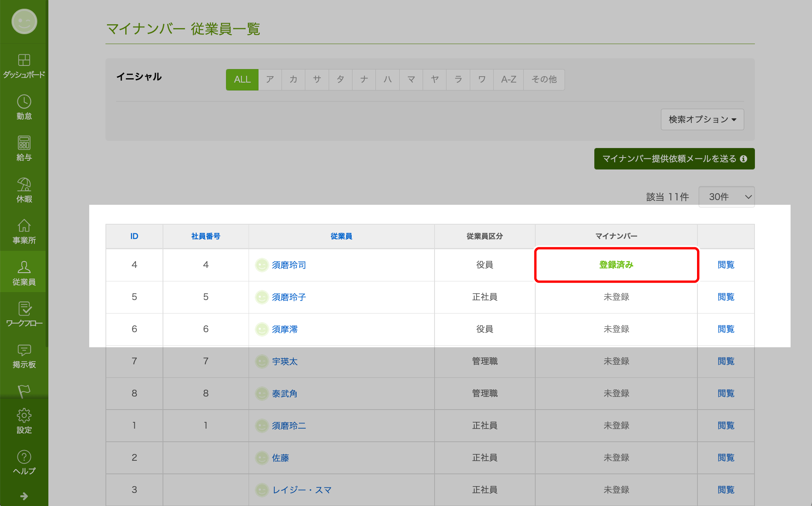Click the smiley logo at top left
Image resolution: width=812 pixels, height=506 pixels.
[24, 21]
